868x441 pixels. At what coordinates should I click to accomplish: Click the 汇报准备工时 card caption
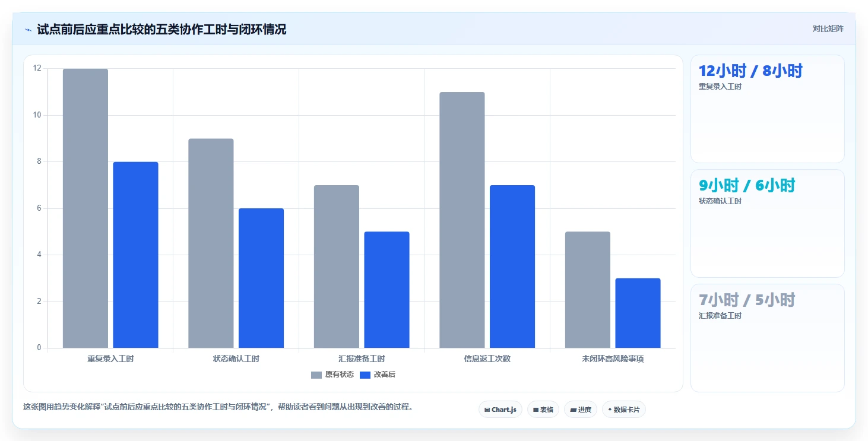pyautogui.click(x=720, y=316)
